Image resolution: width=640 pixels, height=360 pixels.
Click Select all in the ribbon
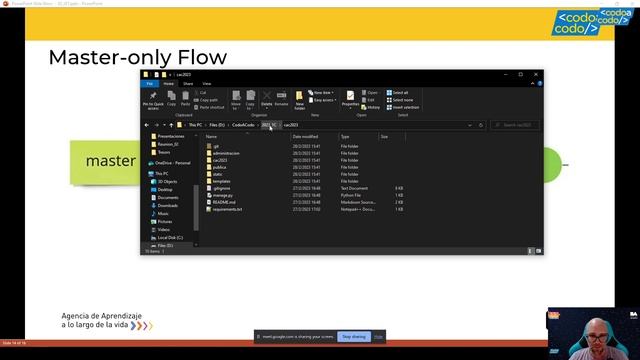(x=397, y=93)
